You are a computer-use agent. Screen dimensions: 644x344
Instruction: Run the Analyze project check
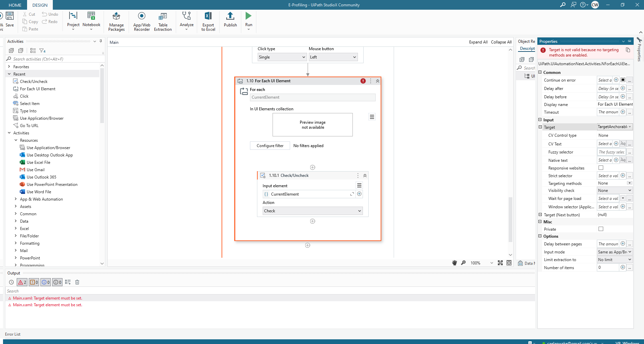pyautogui.click(x=186, y=21)
